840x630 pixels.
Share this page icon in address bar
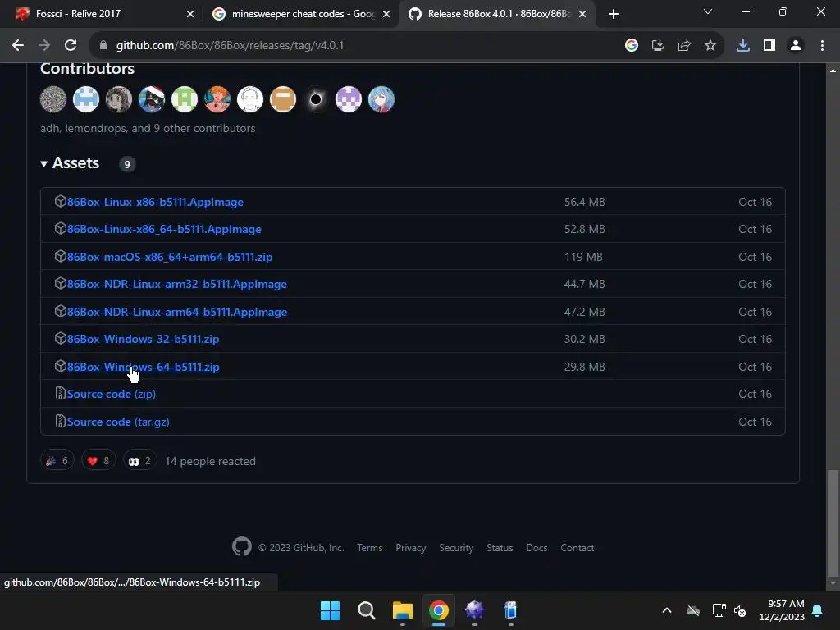(x=684, y=46)
